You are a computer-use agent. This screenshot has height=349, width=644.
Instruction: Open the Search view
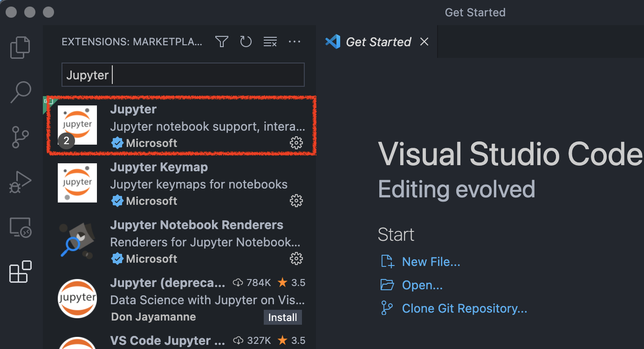[x=20, y=92]
